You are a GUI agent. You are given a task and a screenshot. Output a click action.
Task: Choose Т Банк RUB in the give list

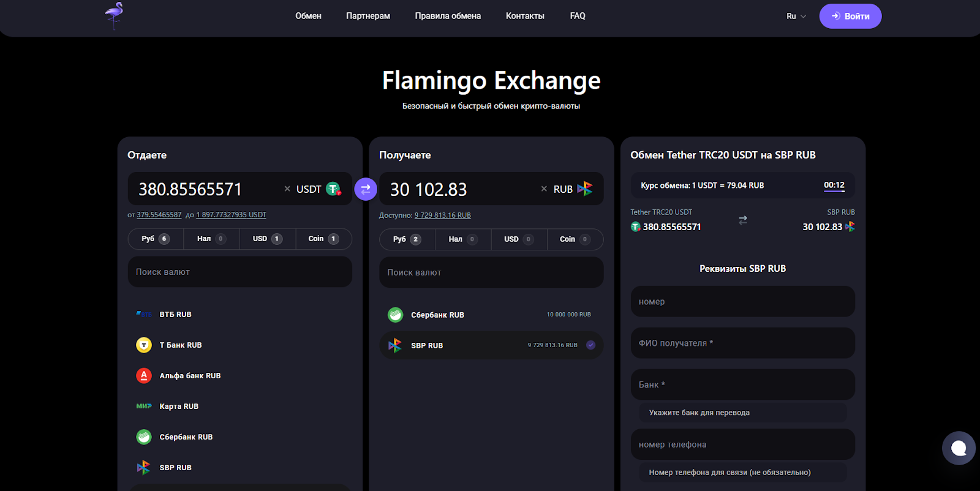pyautogui.click(x=239, y=345)
